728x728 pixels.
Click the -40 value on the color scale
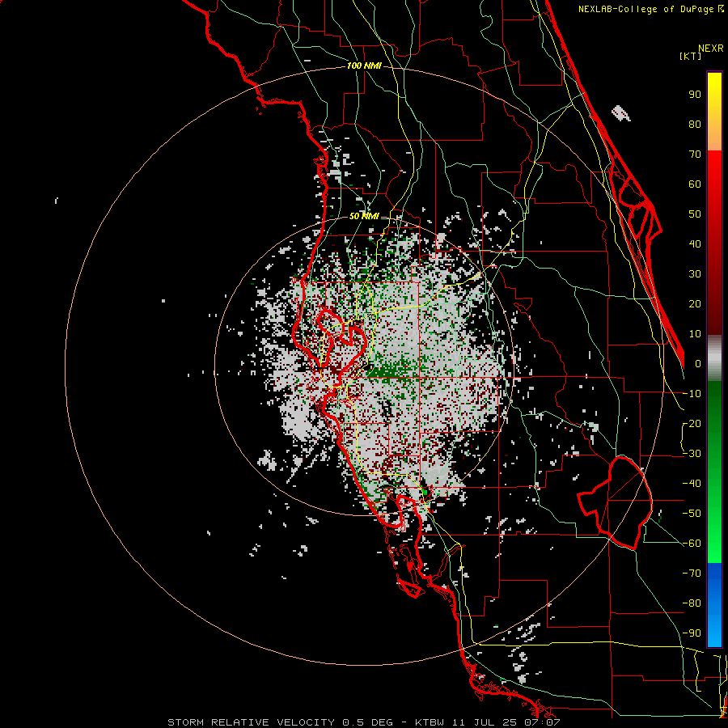(x=692, y=484)
